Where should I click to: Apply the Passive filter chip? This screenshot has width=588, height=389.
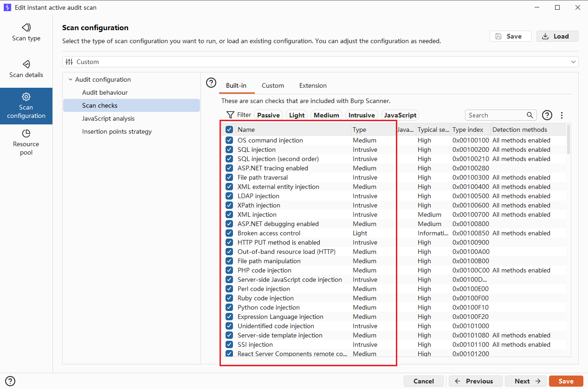point(269,115)
